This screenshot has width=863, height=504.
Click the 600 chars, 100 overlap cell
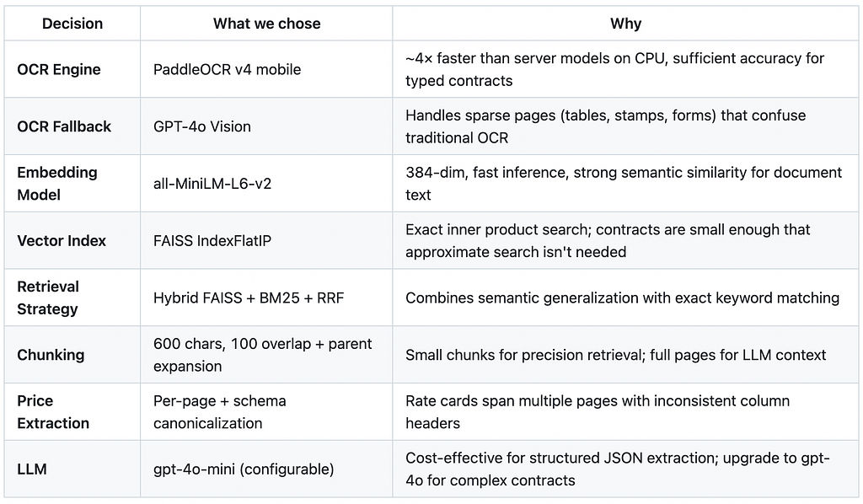pyautogui.click(x=263, y=355)
